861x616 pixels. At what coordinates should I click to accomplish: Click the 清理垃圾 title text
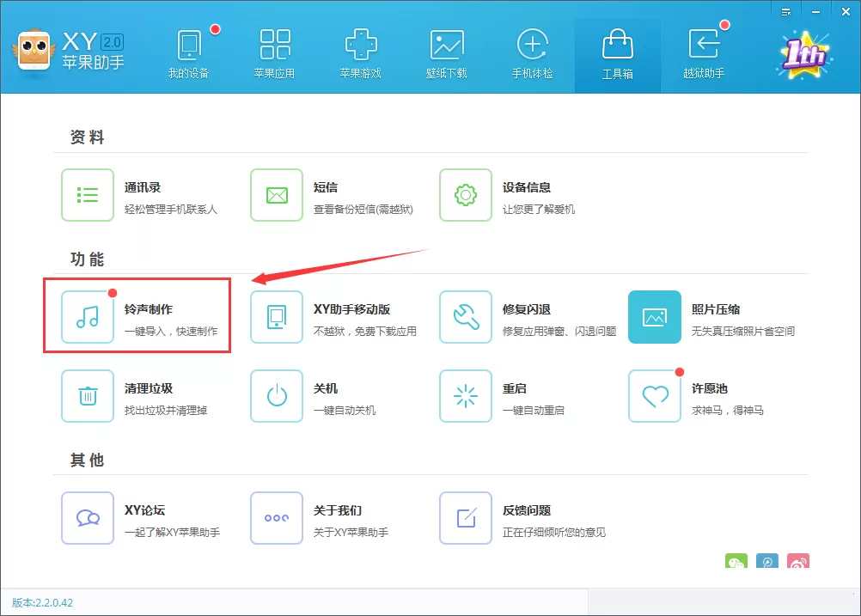click(x=149, y=388)
